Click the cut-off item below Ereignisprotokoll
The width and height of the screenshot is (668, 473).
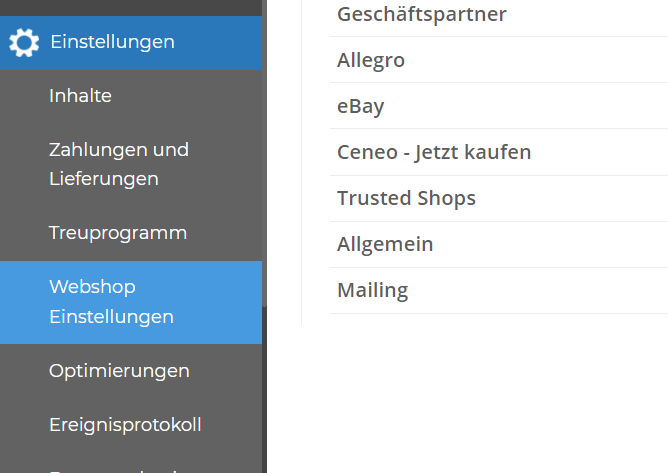point(120,468)
